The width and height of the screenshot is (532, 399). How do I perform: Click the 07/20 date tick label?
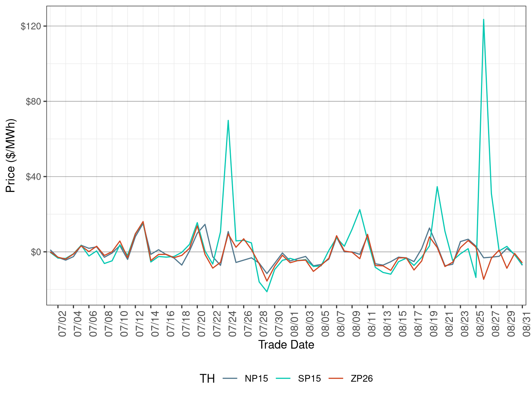[x=201, y=323]
